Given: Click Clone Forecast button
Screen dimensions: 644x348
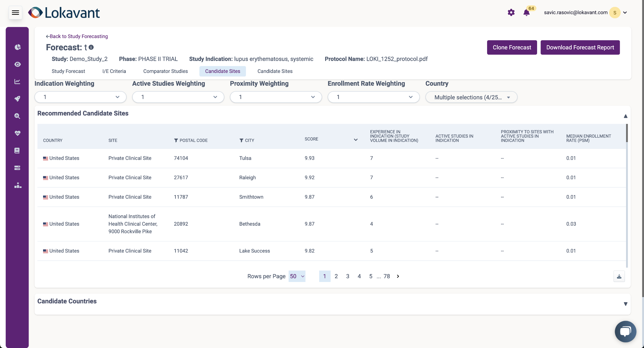Looking at the screenshot, I should point(512,47).
